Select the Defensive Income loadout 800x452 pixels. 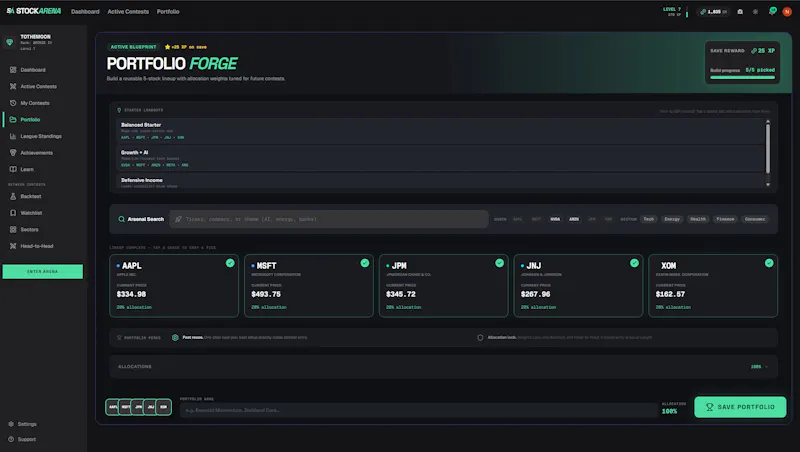(440, 182)
